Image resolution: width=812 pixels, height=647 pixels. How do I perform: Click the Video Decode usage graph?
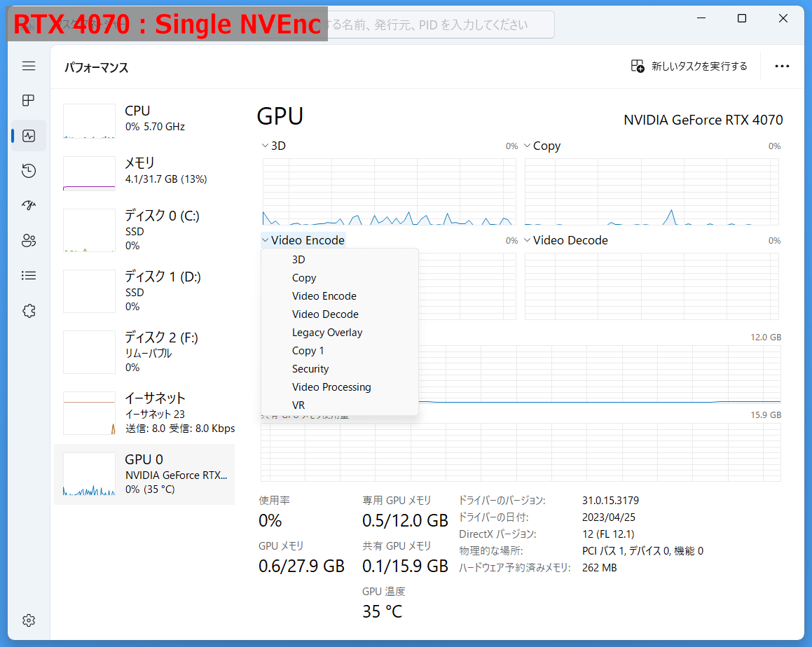coord(652,286)
